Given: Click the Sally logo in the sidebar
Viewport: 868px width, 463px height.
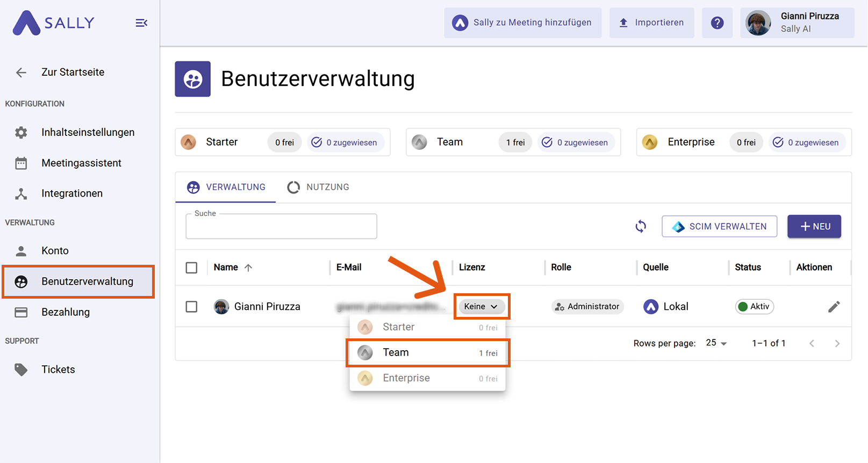Looking at the screenshot, I should click(x=53, y=23).
